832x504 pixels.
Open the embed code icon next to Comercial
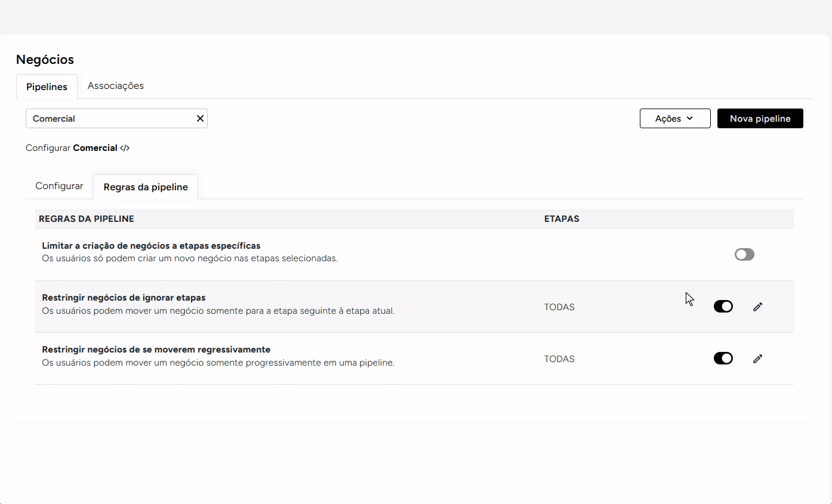125,147
